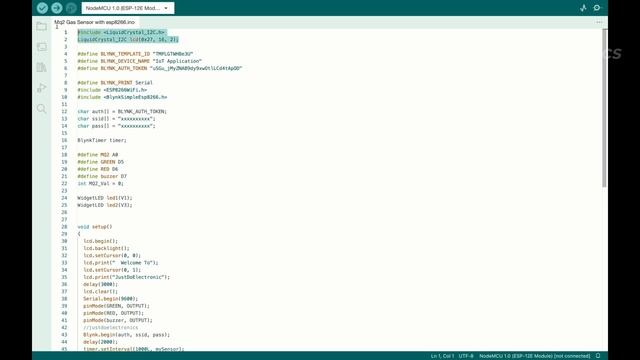
Task: Open the tab options ellipsis menu
Action: click(599, 22)
